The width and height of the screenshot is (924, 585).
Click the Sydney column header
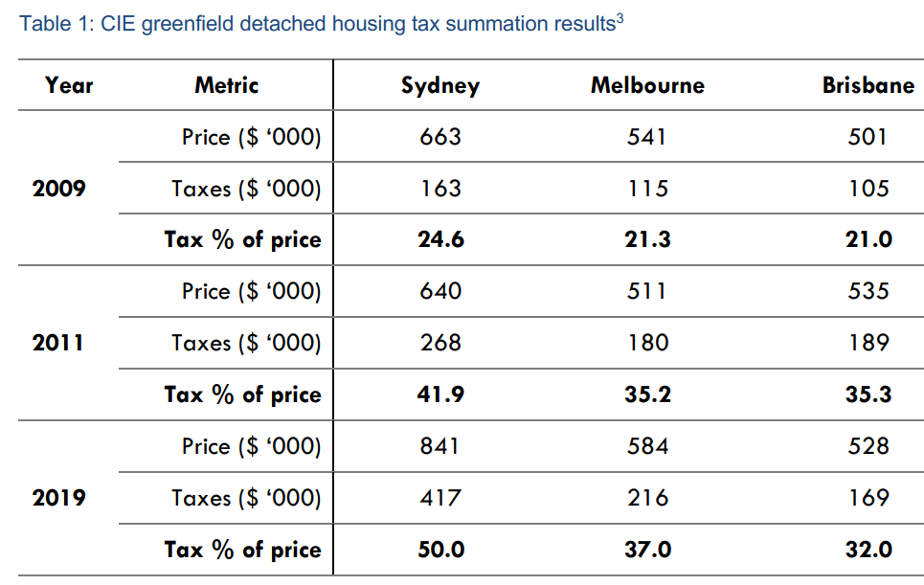pyautogui.click(x=440, y=86)
